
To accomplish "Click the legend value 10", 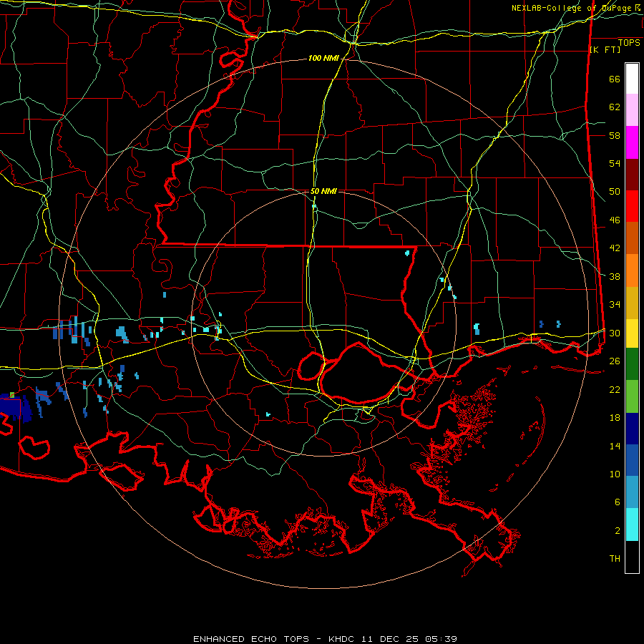I will (615, 474).
